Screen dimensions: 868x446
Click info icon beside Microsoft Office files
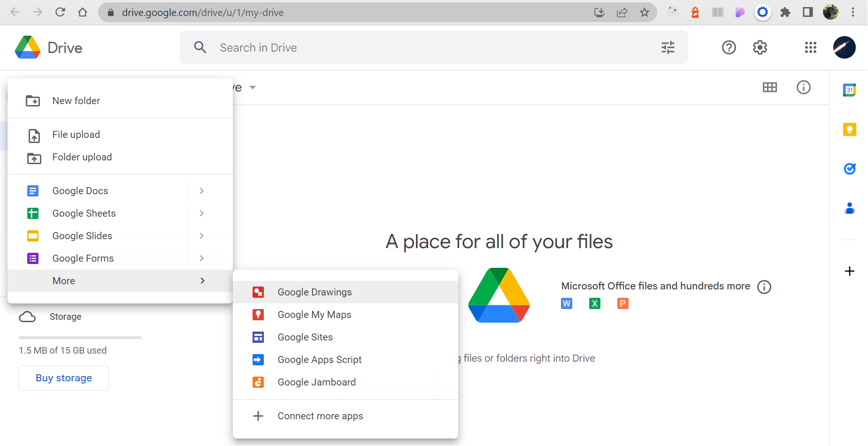[x=764, y=287]
